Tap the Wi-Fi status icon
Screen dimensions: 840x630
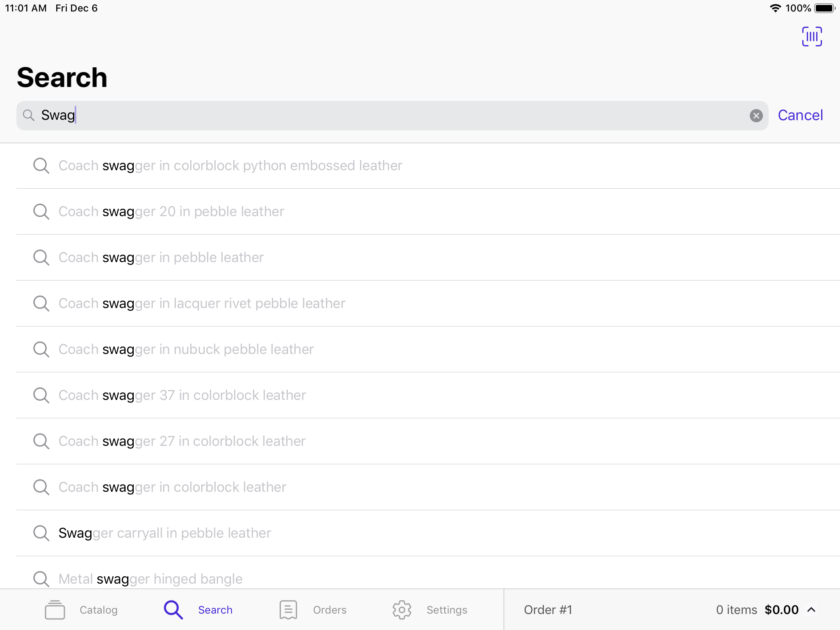775,8
